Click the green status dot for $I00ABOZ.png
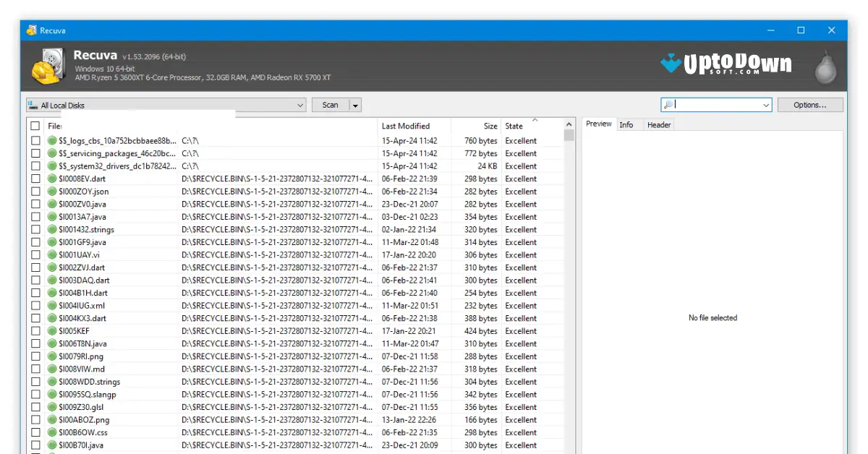The image size is (868, 454). pyautogui.click(x=51, y=419)
